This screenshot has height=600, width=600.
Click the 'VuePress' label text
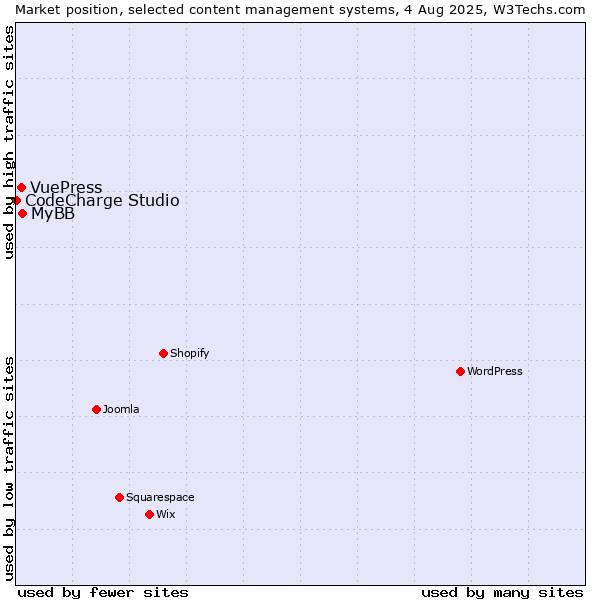coord(66,188)
